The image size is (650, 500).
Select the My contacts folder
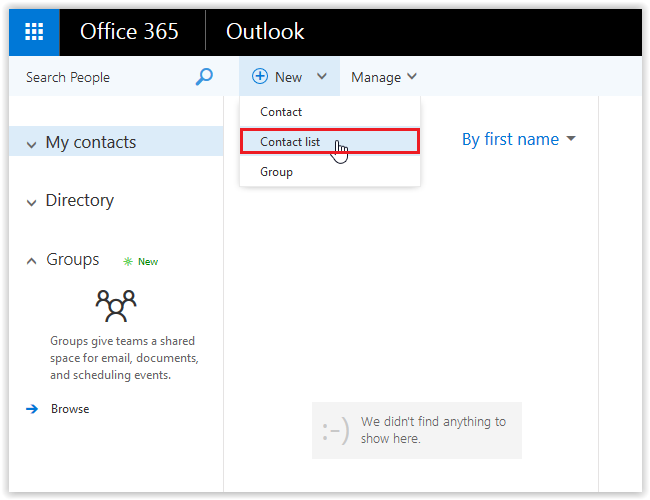coord(116,142)
